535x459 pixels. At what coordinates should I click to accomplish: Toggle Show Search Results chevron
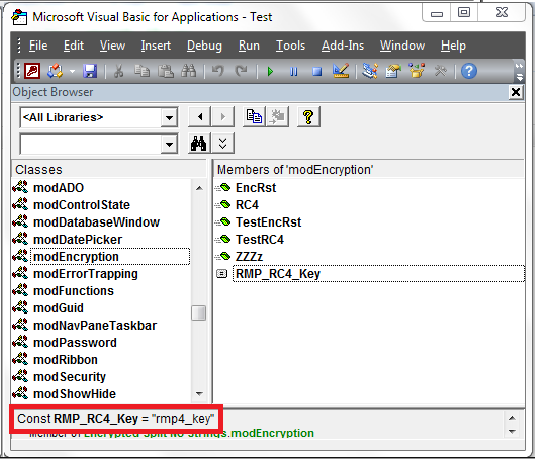[x=223, y=143]
